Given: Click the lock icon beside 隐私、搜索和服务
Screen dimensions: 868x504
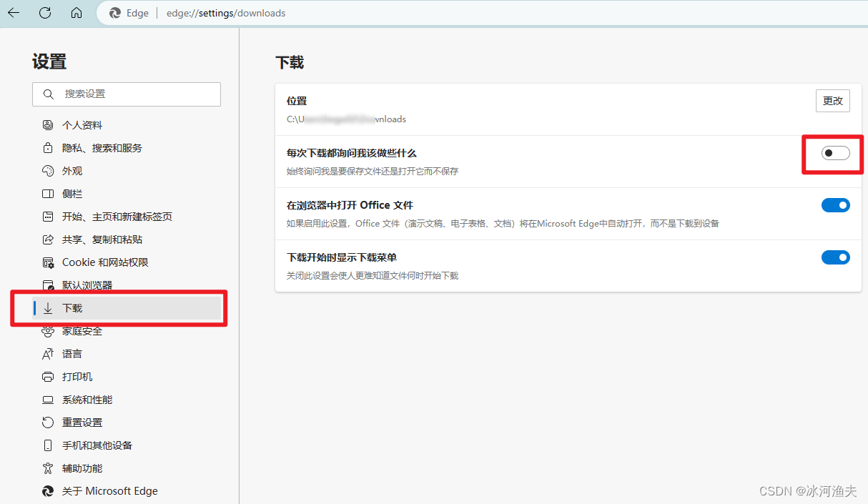Looking at the screenshot, I should pos(48,148).
